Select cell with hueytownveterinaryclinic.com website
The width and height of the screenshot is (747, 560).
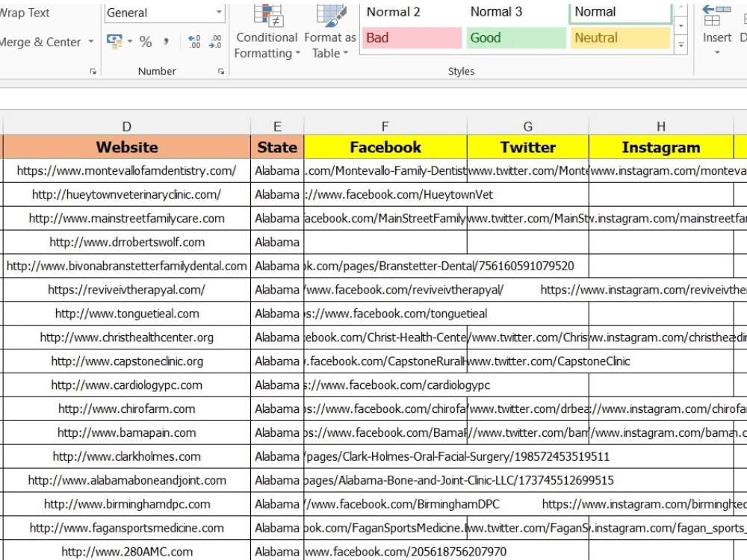click(x=127, y=194)
